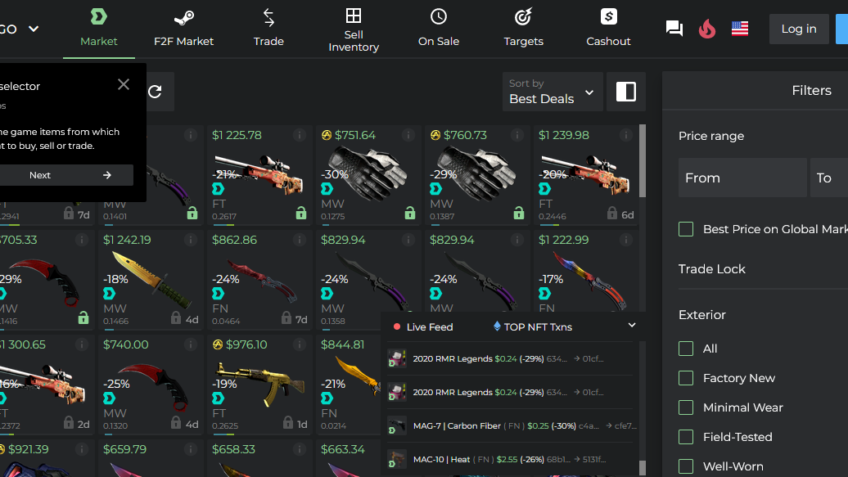This screenshot has width=848, height=477.
Task: Open info icon on $1 225.78 item
Action: click(299, 135)
